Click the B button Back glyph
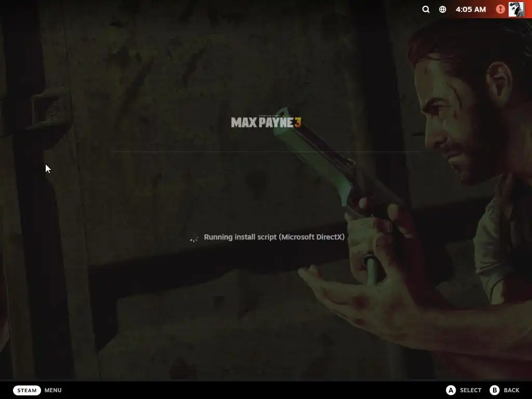532x399 pixels. 495,390
